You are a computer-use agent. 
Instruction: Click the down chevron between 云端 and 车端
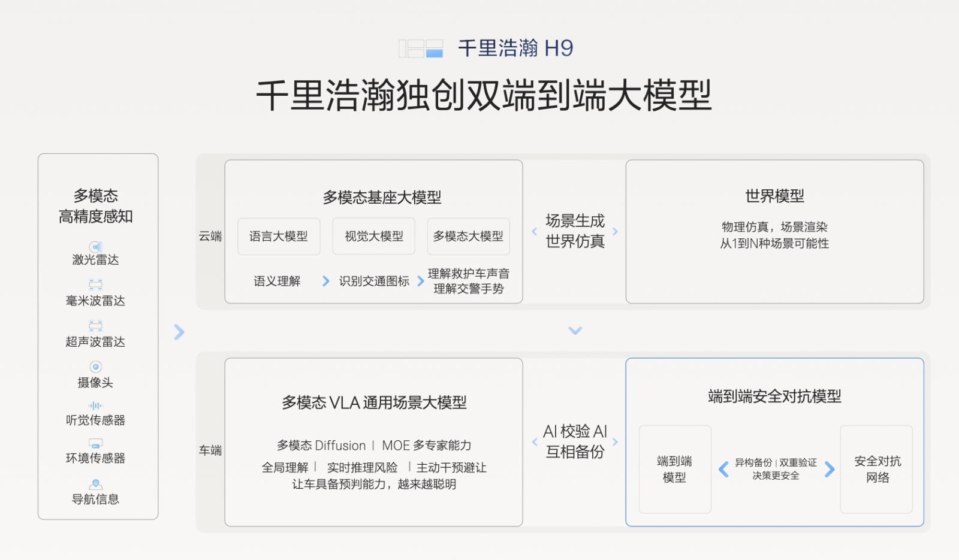575,331
